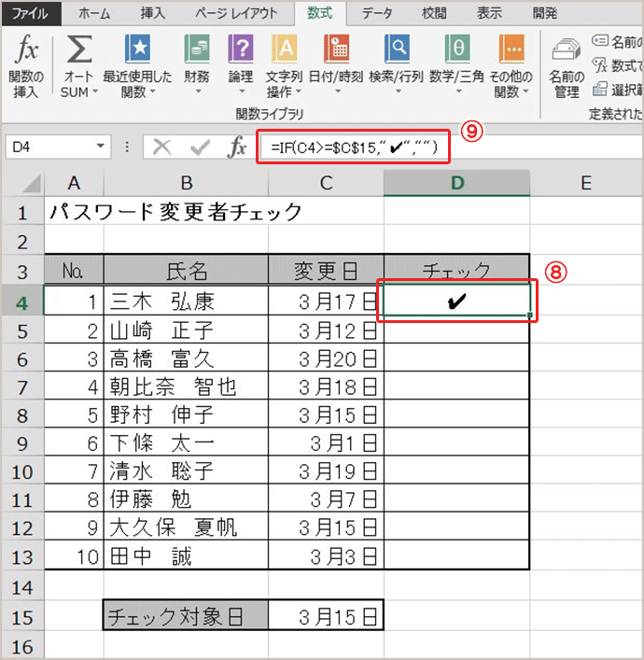Select date cell 3月19日
The width and height of the screenshot is (644, 660).
pyautogui.click(x=327, y=471)
